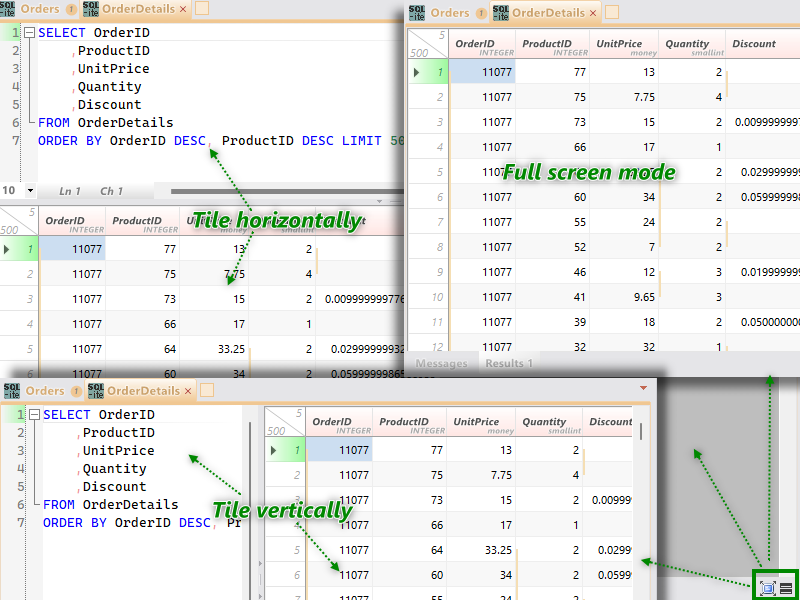This screenshot has height=600, width=800.
Task: Open the Results 1 tab
Action: pyautogui.click(x=509, y=363)
